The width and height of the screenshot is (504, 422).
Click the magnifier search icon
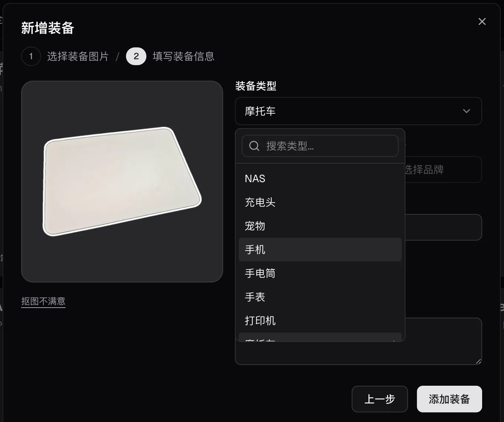point(254,146)
